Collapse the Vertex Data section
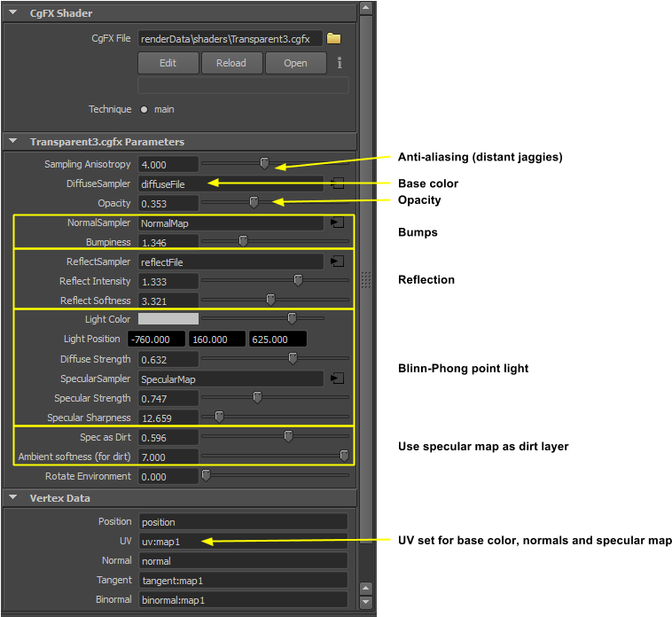Viewport: 672px width, 617px height. pos(12,498)
